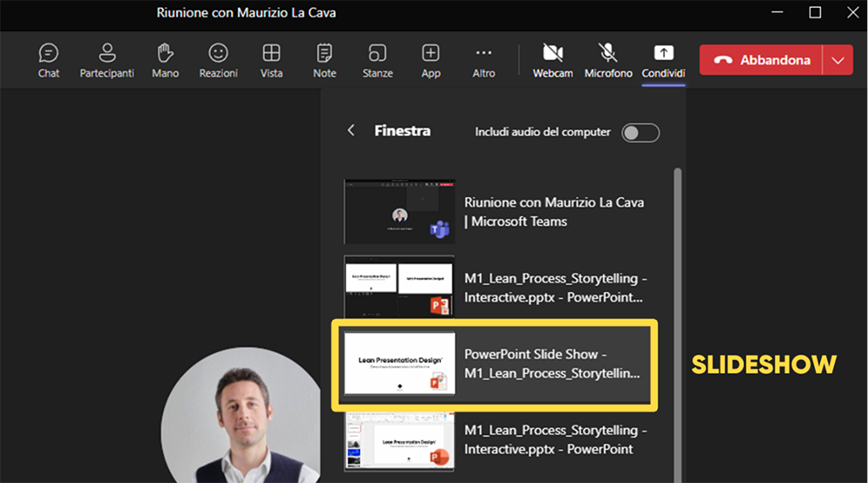Image resolution: width=868 pixels, height=483 pixels.
Task: Open Stanze breakout rooms
Action: click(x=378, y=60)
